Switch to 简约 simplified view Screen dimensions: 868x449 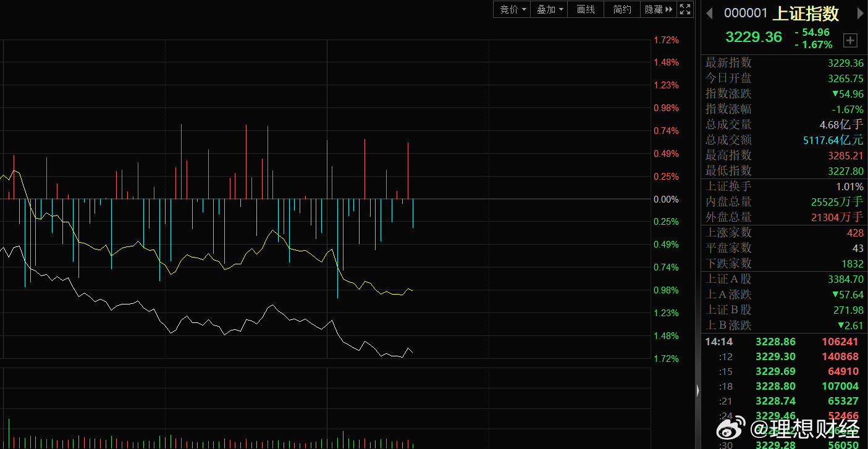coord(622,9)
